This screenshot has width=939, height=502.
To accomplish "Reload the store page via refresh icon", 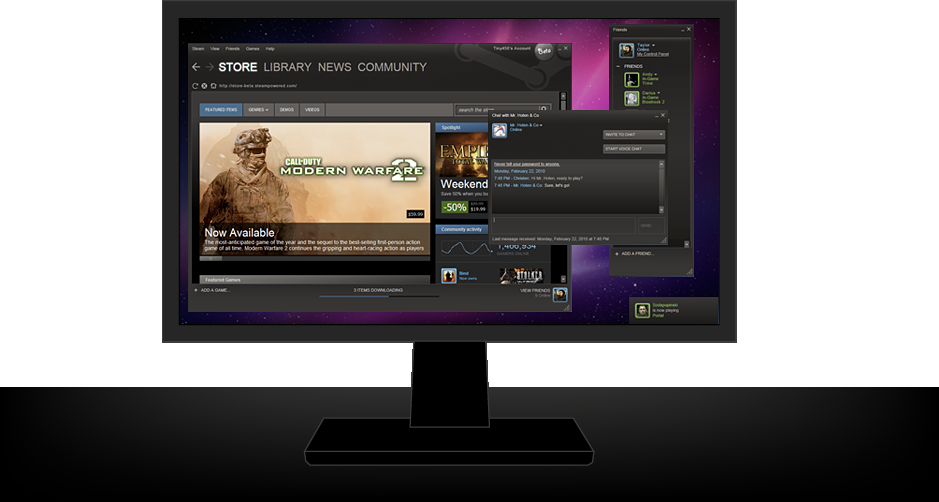I will click(x=195, y=86).
